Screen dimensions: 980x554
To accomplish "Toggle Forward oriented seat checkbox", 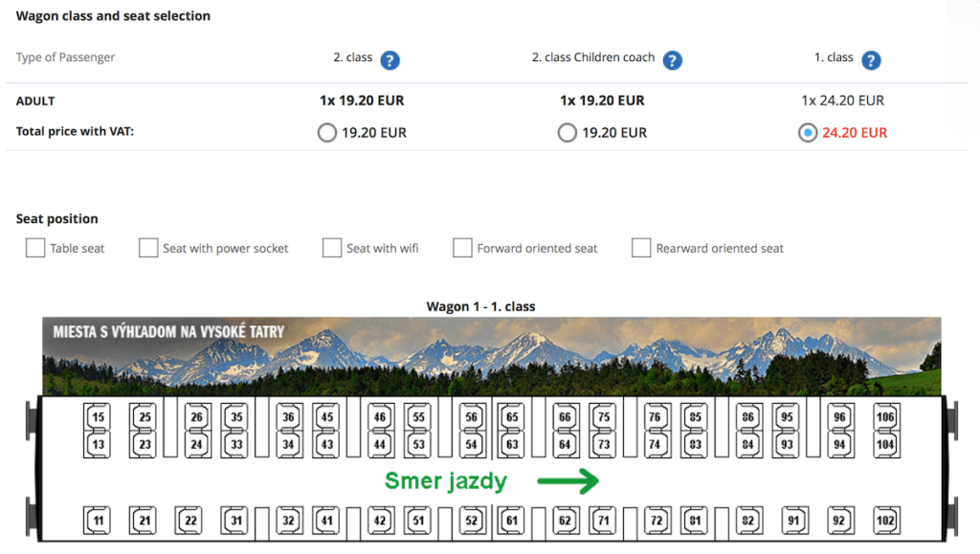I will (x=463, y=248).
